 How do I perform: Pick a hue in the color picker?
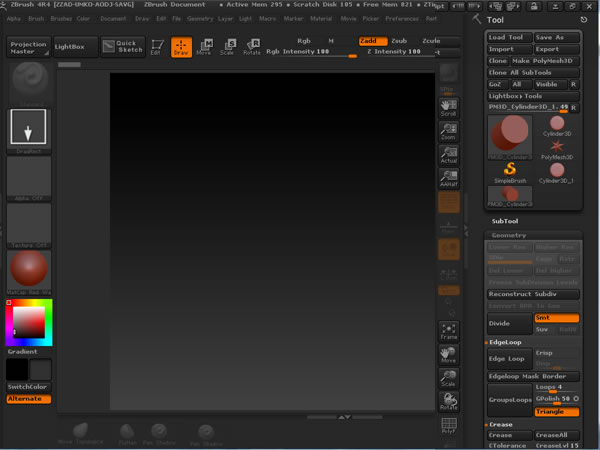(29, 322)
